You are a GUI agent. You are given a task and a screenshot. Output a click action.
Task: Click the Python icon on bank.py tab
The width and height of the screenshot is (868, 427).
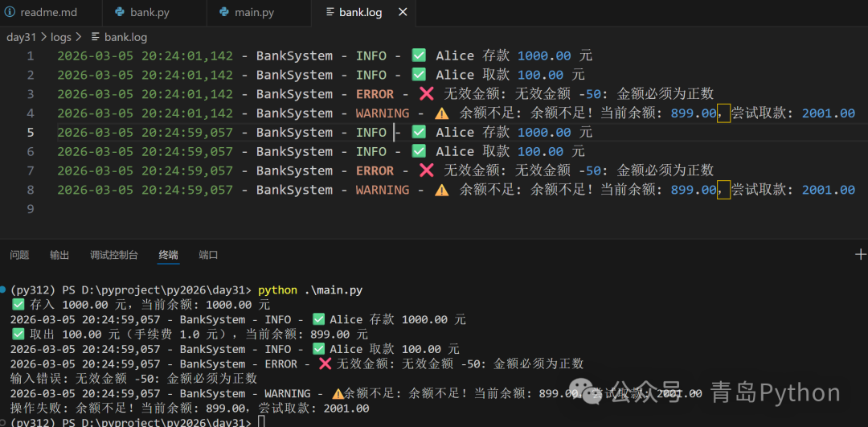pyautogui.click(x=120, y=13)
